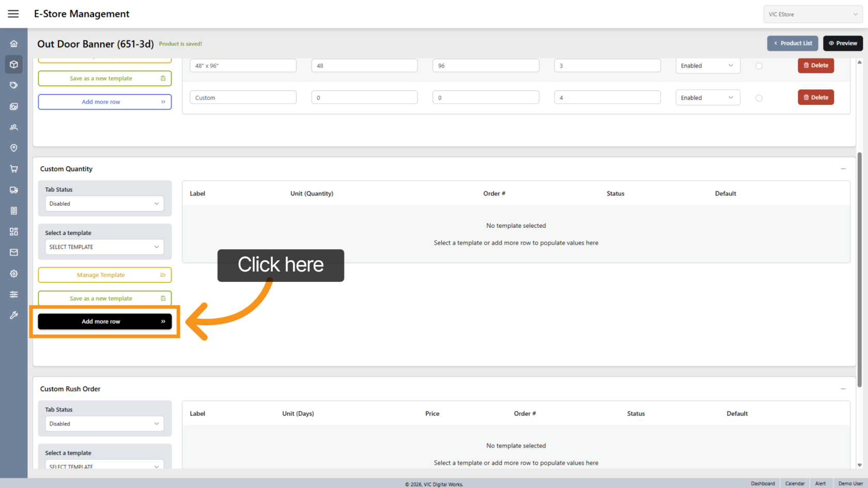This screenshot has width=868, height=488.
Task: Open the envelope mail sidebar icon
Action: [14, 253]
